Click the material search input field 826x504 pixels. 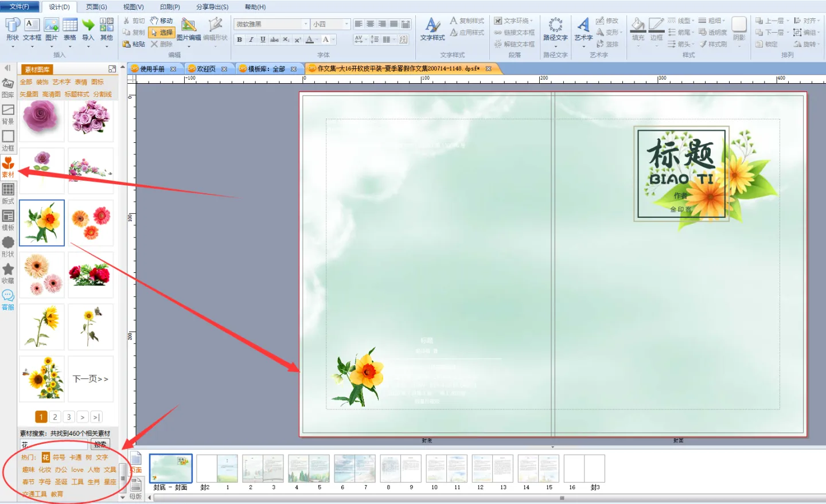55,444
